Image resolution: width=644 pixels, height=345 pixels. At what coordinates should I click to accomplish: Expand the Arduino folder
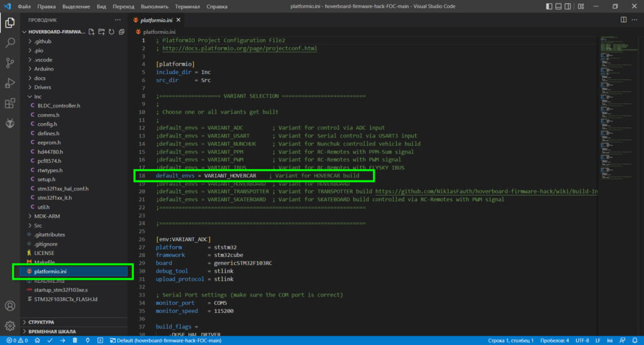click(74, 69)
